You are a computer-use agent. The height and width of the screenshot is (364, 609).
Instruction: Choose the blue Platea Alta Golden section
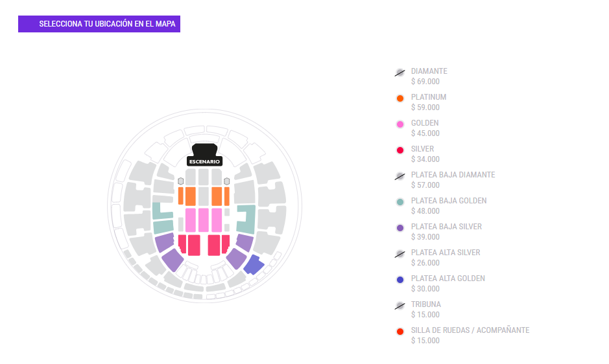pos(254,265)
